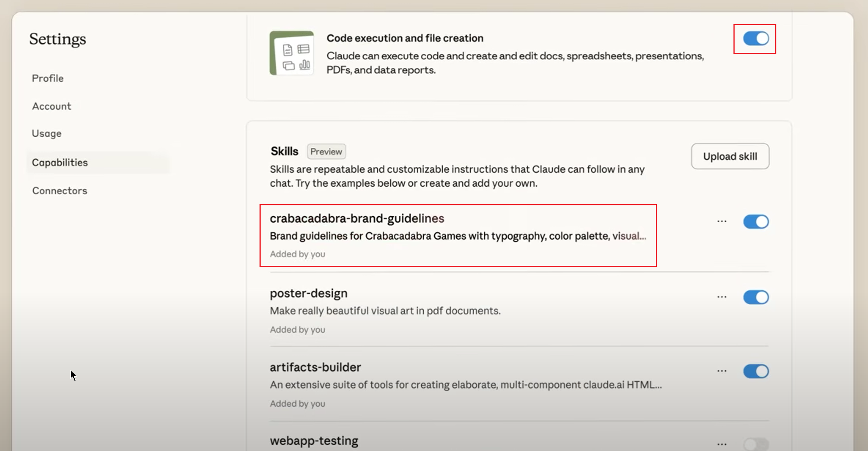Click the Upload skill button
This screenshot has width=868, height=451.
pyautogui.click(x=730, y=157)
